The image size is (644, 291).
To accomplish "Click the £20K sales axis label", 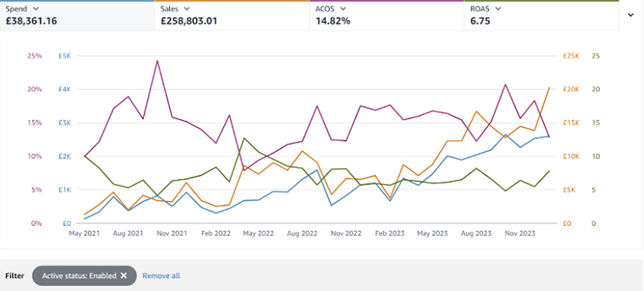I will click(x=571, y=90).
